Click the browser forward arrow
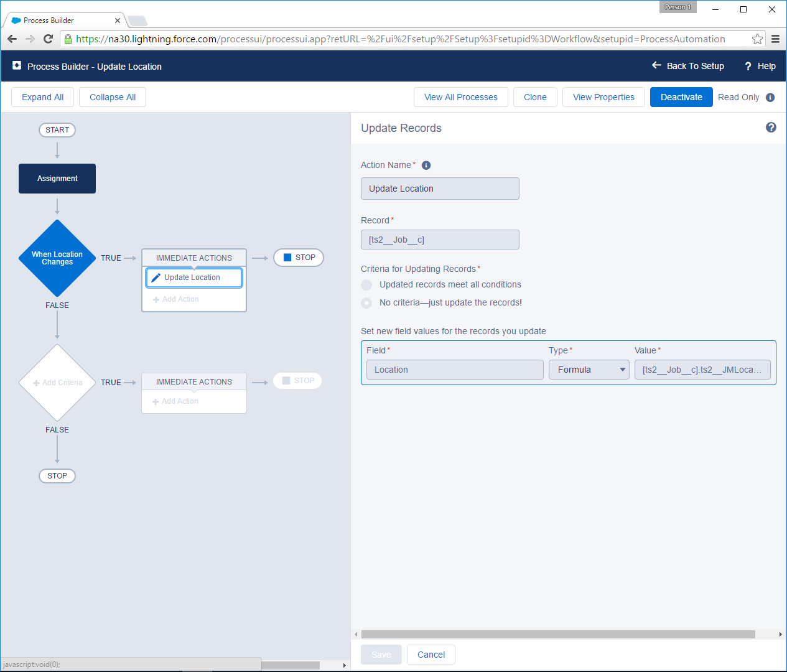 pos(30,39)
